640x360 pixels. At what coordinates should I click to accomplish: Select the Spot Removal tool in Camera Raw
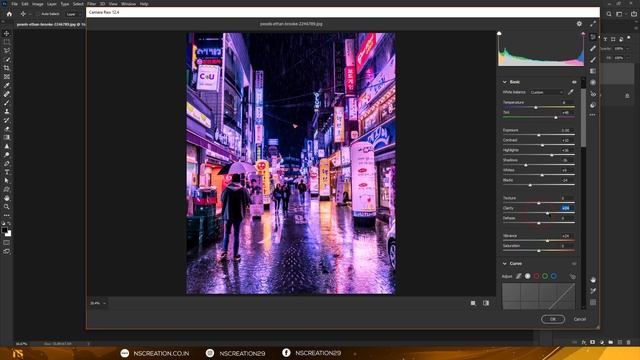(x=593, y=48)
